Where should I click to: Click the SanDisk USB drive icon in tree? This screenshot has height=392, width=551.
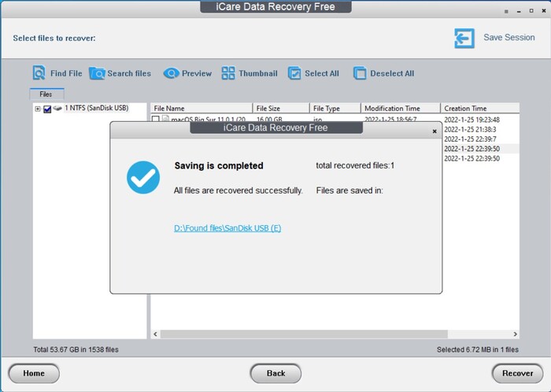pos(57,108)
